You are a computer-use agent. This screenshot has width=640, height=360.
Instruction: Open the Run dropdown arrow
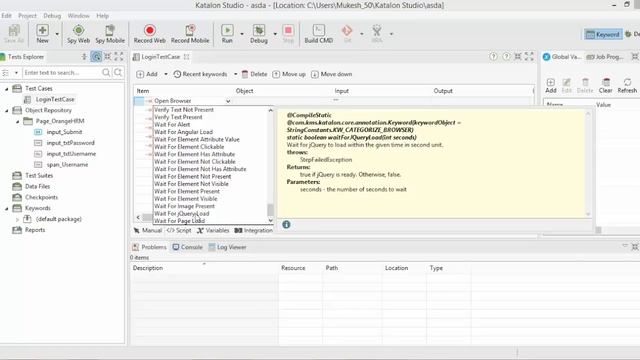pos(242,34)
